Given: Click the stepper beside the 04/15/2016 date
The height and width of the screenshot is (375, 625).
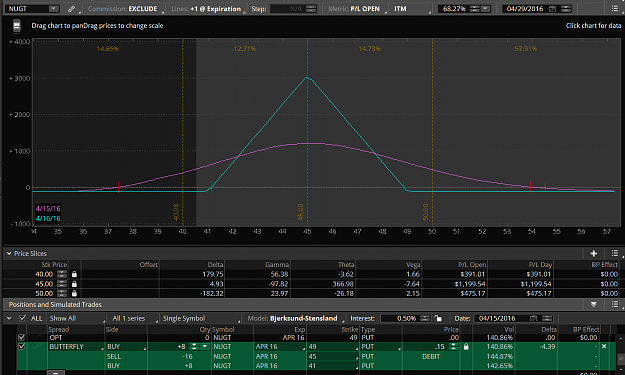Looking at the screenshot, I should (547, 318).
